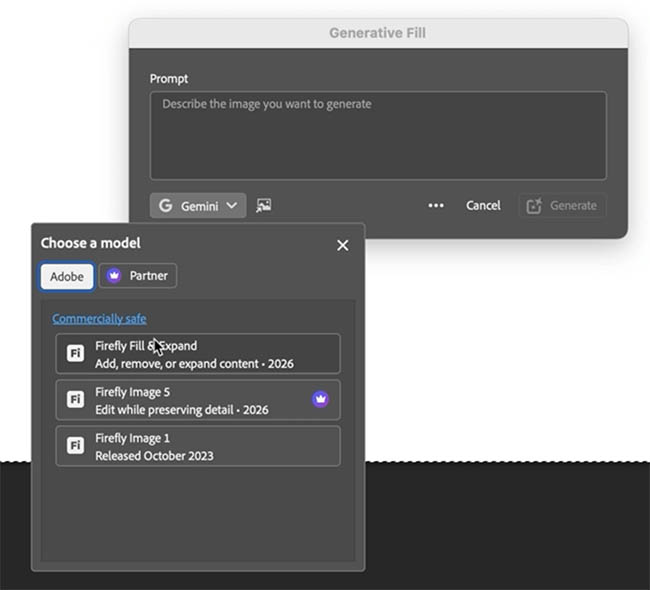Viewport: 650px width, 590px height.
Task: Open the three-dots more options menu
Action: pyautogui.click(x=436, y=205)
